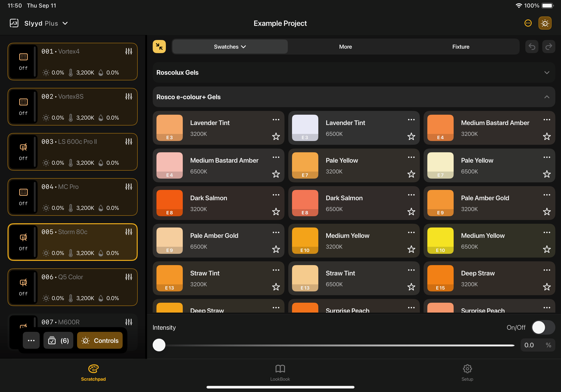
Task: Collapse the Rosco e-colour+ Gels section
Action: coord(547,97)
